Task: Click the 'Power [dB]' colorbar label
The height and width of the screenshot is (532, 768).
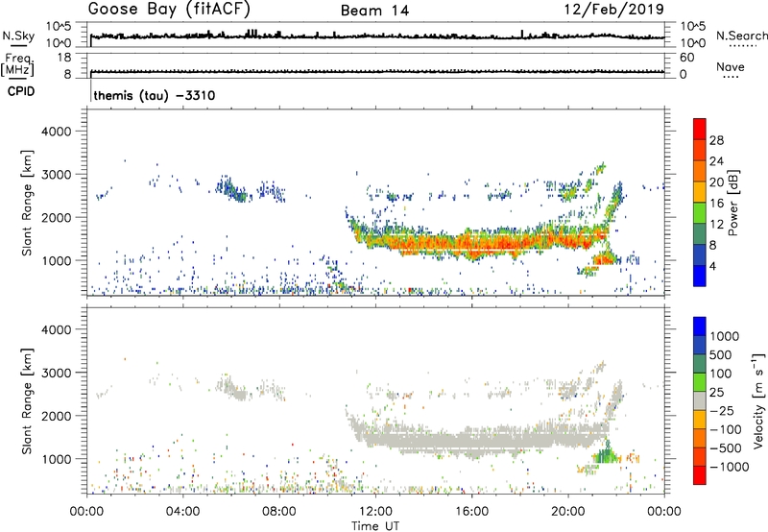Action: pos(732,203)
